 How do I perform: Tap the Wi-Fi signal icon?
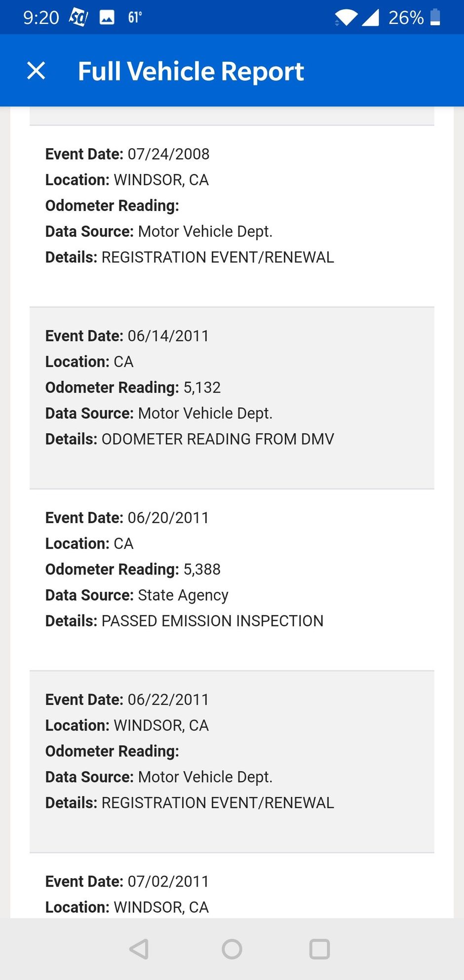pos(346,18)
